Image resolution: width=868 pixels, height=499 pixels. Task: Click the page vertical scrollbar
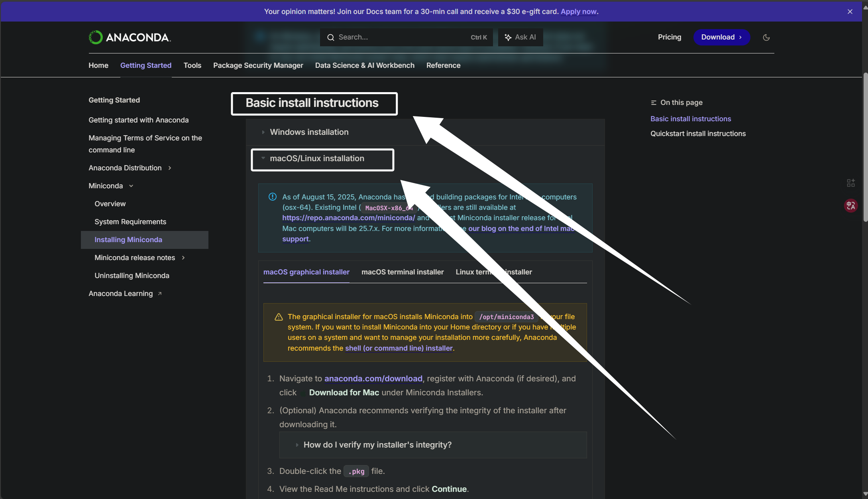click(865, 148)
